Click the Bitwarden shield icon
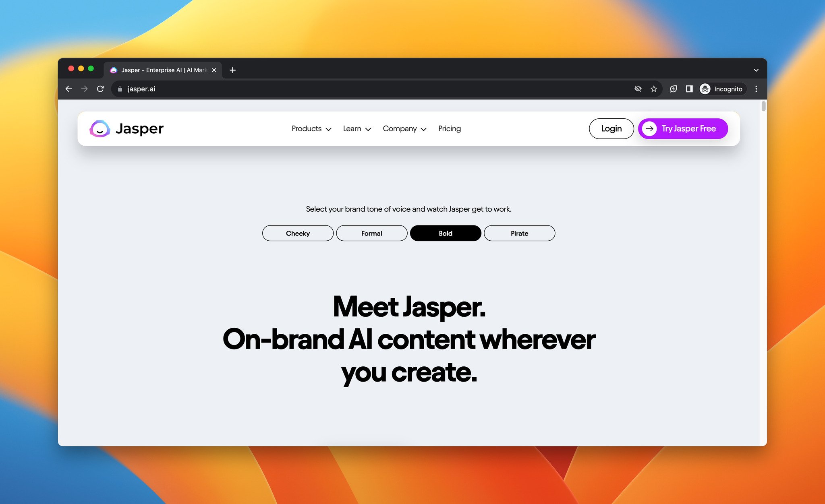825x504 pixels. [x=674, y=89]
